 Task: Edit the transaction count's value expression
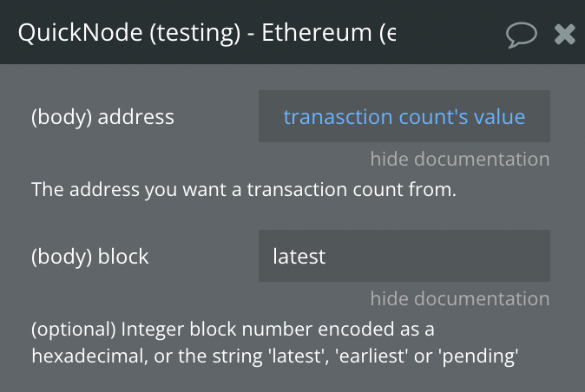point(404,116)
